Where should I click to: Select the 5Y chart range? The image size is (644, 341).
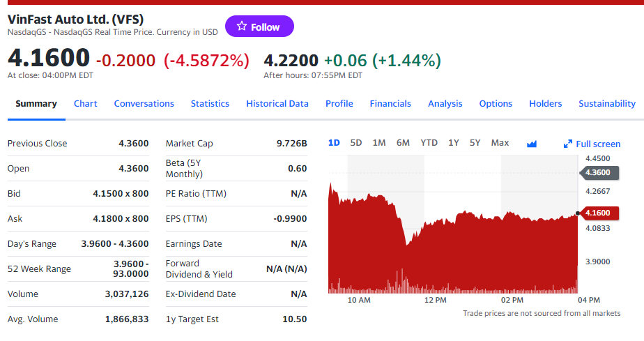click(x=475, y=143)
